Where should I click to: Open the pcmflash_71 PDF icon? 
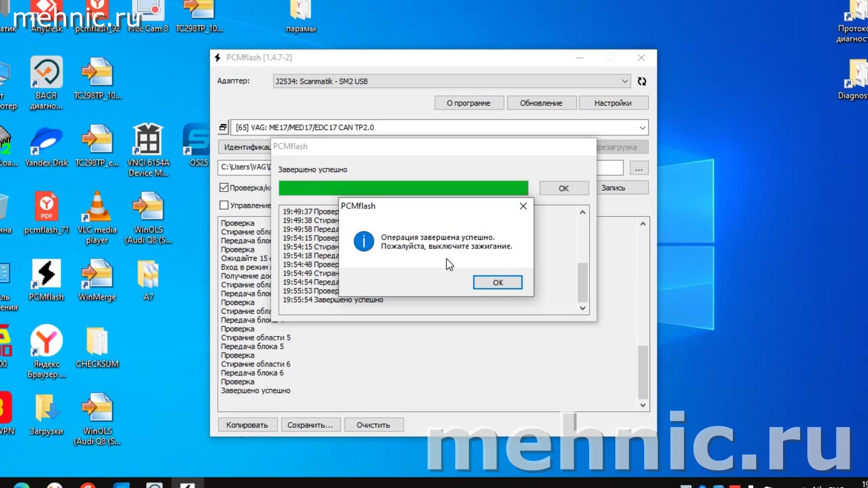click(x=47, y=213)
